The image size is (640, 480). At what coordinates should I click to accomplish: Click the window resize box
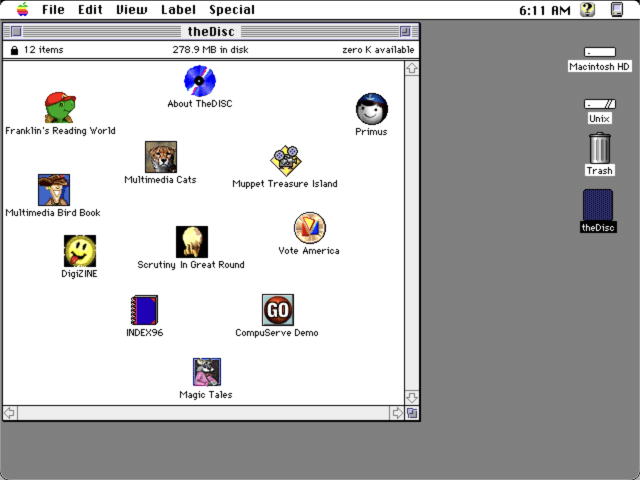click(x=412, y=413)
